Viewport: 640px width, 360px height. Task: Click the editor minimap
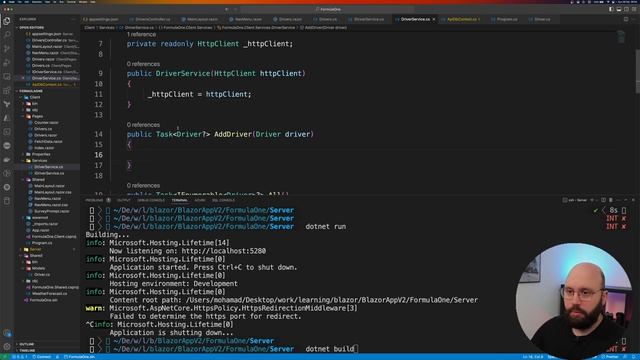[x=621, y=37]
